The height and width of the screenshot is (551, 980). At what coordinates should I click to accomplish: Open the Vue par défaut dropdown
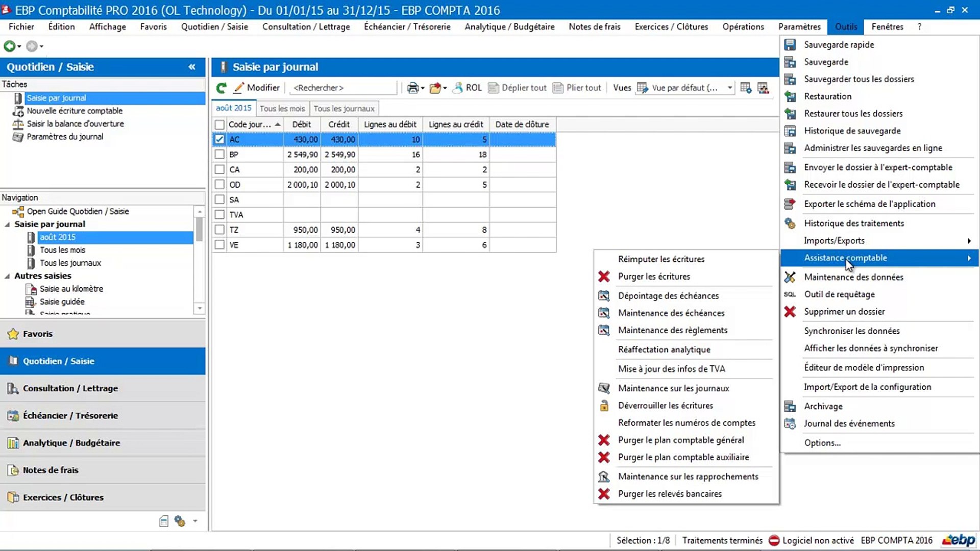tap(730, 88)
